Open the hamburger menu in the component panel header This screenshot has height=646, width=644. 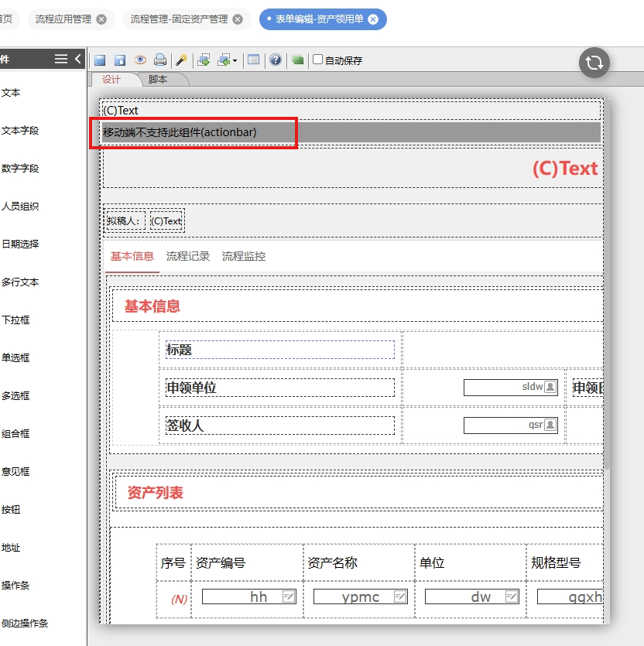61,59
